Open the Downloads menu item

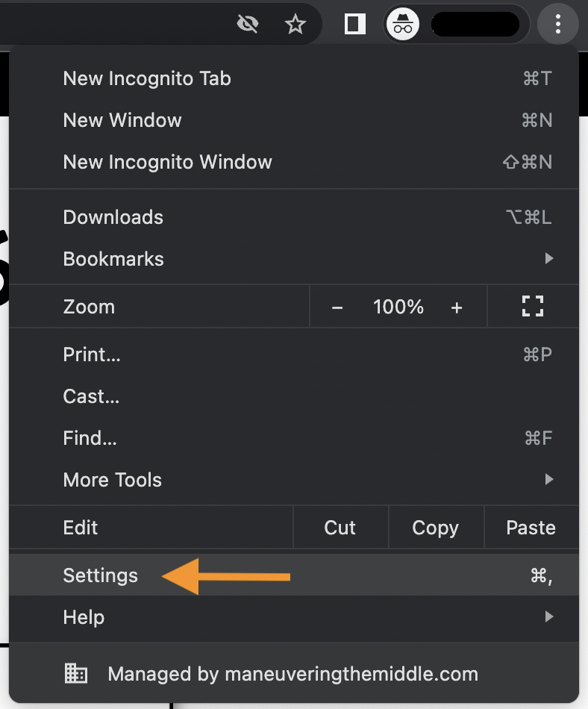(113, 217)
